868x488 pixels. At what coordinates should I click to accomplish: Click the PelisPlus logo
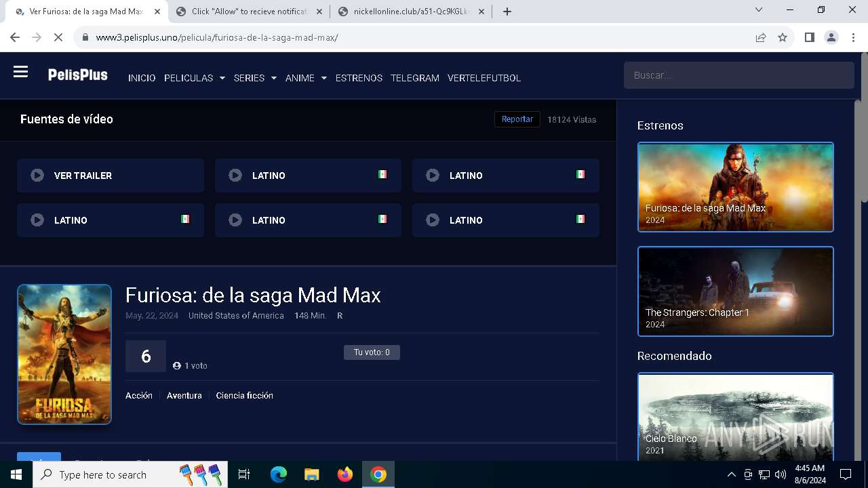point(77,75)
